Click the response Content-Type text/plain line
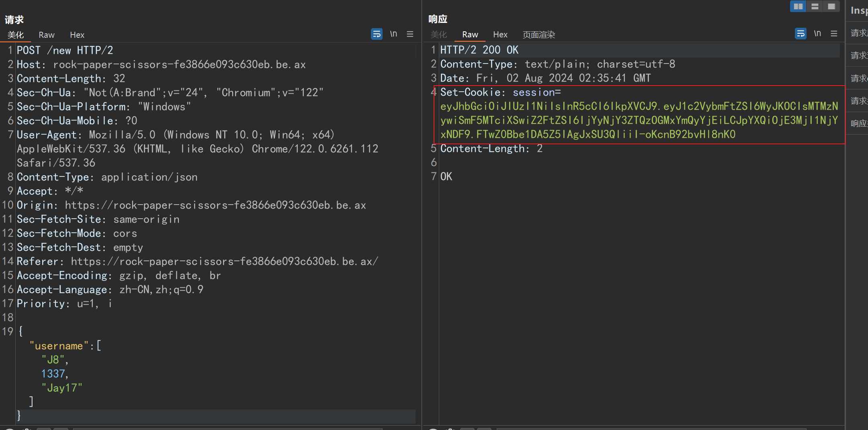868x430 pixels. (558, 64)
